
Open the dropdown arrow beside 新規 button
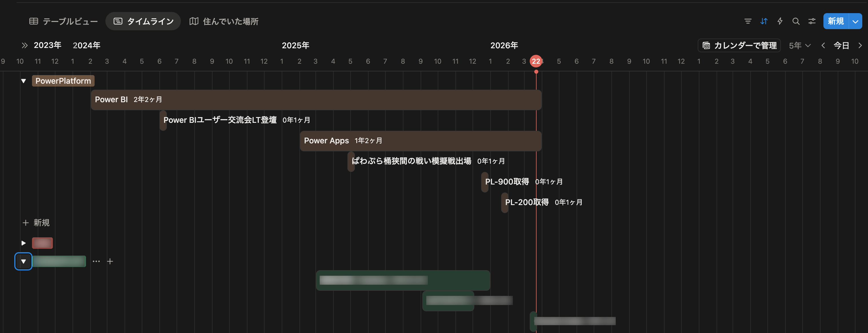point(855,21)
